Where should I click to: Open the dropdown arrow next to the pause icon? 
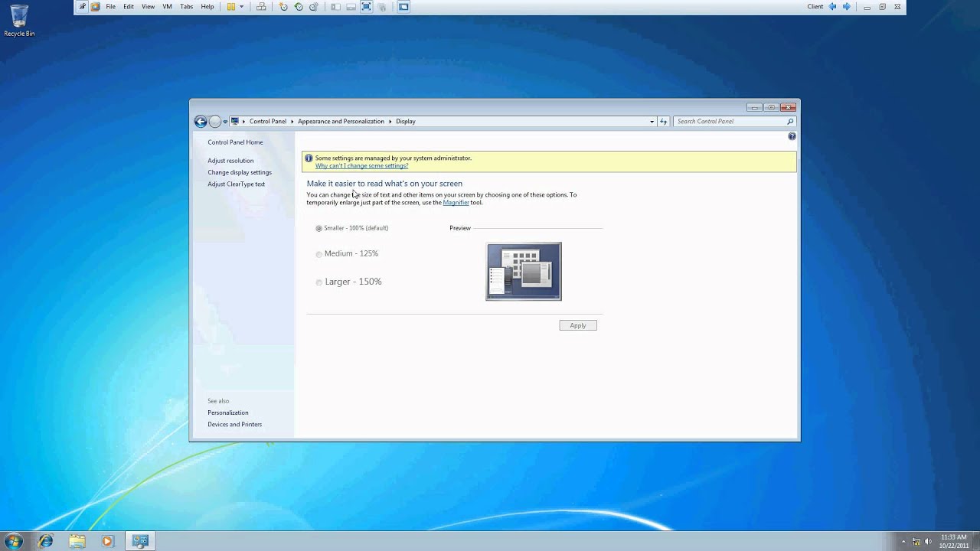point(242,6)
